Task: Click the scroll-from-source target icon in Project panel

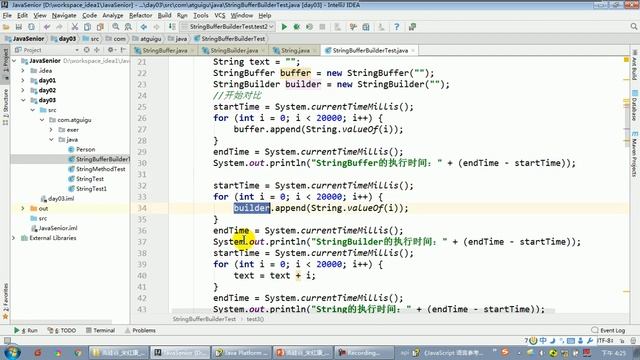Action: 87,50
